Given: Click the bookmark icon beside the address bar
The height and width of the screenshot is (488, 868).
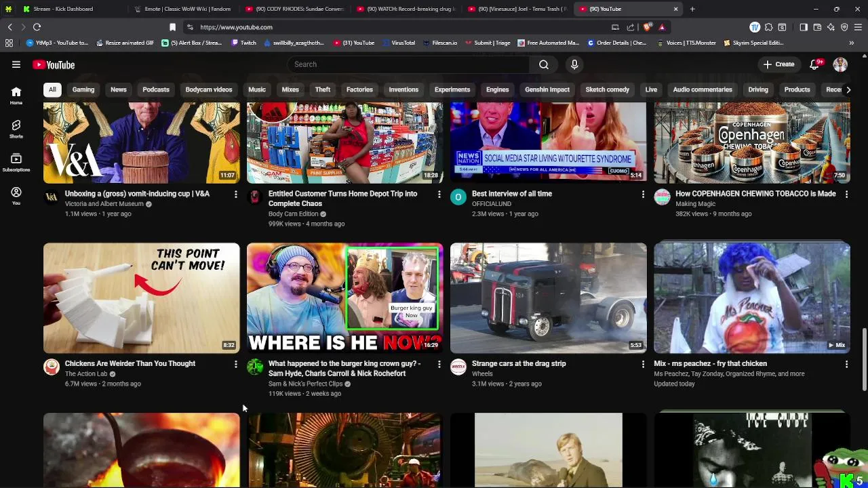Looking at the screenshot, I should pos(172,27).
